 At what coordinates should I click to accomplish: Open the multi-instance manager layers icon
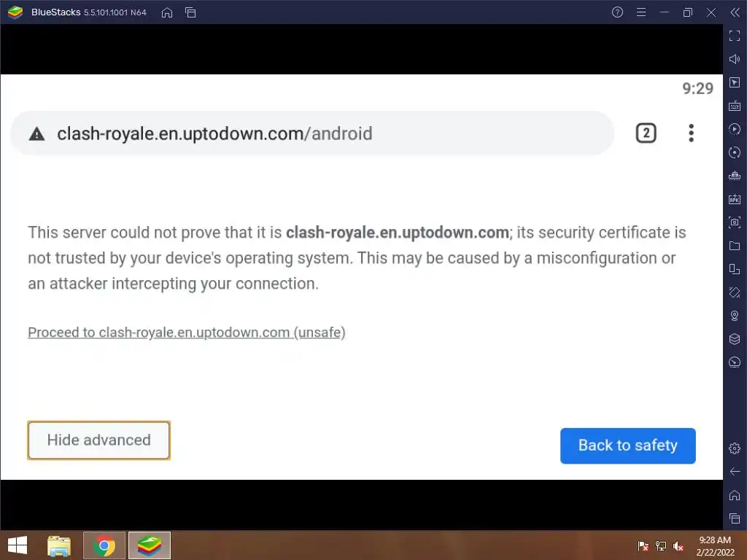(x=734, y=339)
